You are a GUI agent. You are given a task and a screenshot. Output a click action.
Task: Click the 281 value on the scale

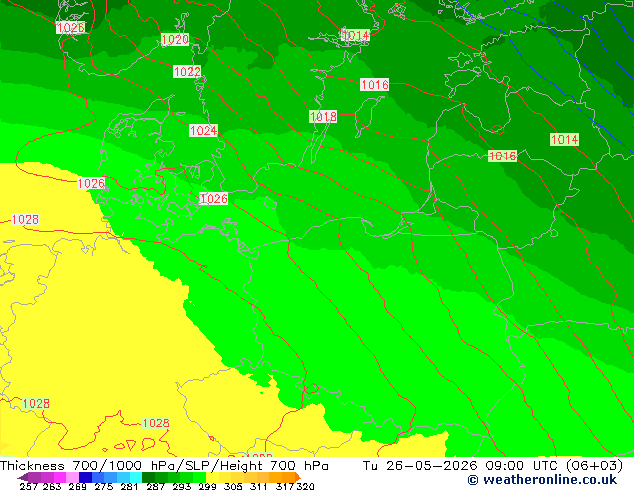[x=129, y=486]
